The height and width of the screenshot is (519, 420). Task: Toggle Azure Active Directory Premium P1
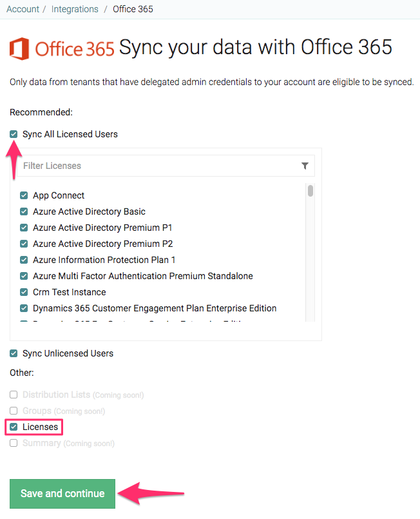point(24,228)
